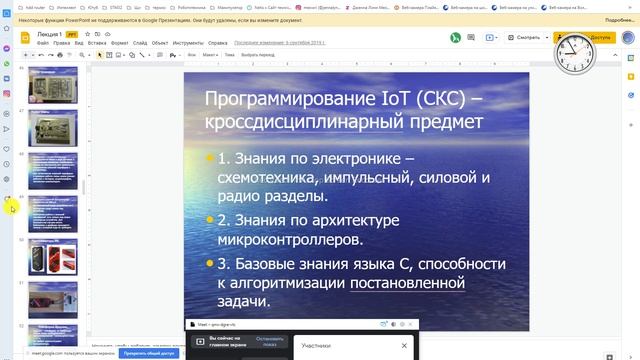Open the Line tool type dropdown arrow
This screenshot has width=640, height=360.
point(149,55)
